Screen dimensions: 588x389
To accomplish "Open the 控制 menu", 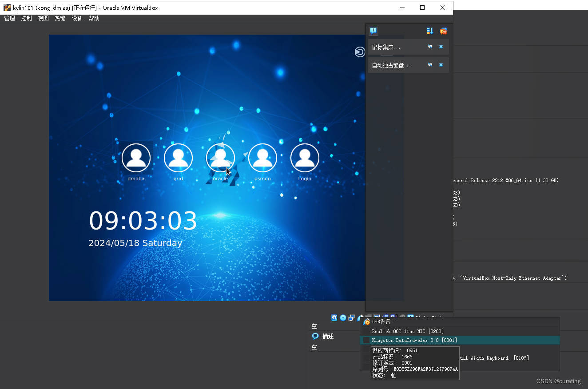I will click(26, 18).
